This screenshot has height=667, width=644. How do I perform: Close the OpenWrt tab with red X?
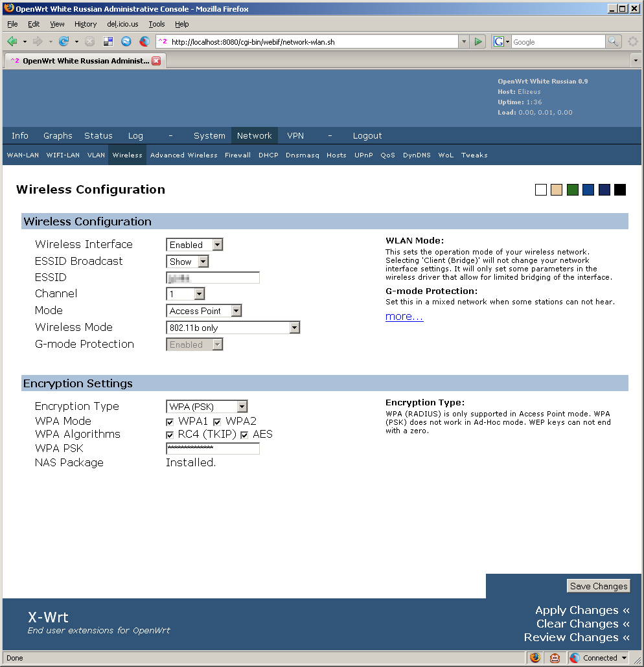pyautogui.click(x=156, y=61)
